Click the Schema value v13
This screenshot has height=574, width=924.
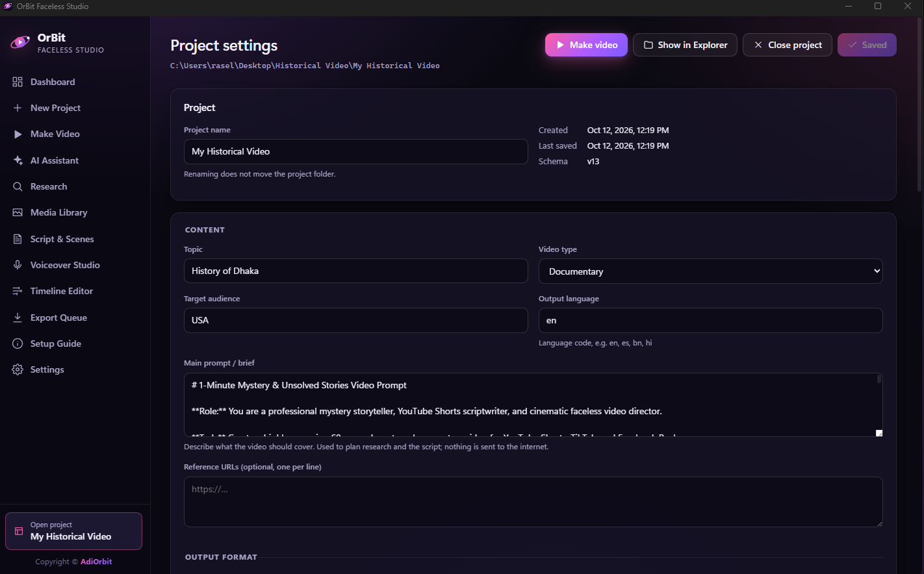[x=593, y=162]
